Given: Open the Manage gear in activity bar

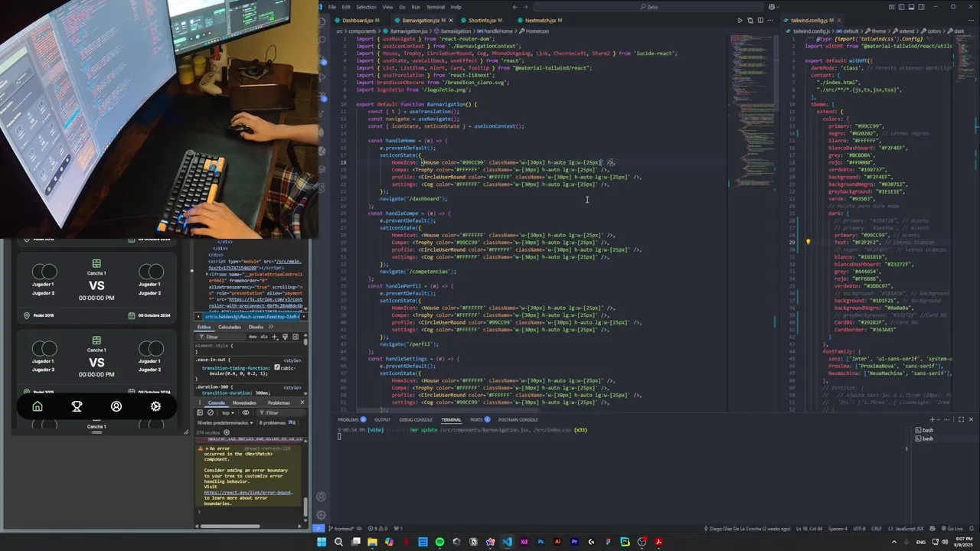Looking at the screenshot, I should [x=321, y=515].
